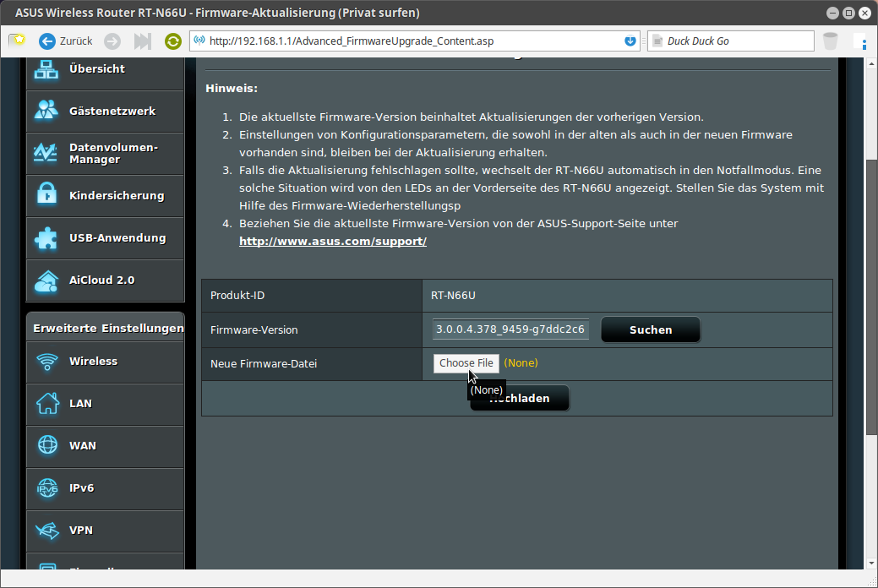
Task: Open the Gästenetzwerk menu item
Action: click(106, 111)
